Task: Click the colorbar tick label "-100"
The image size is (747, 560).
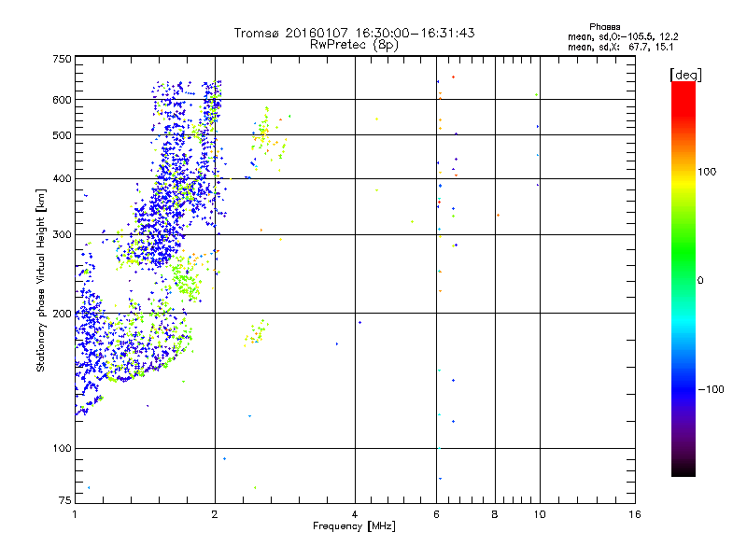Action: 711,389
